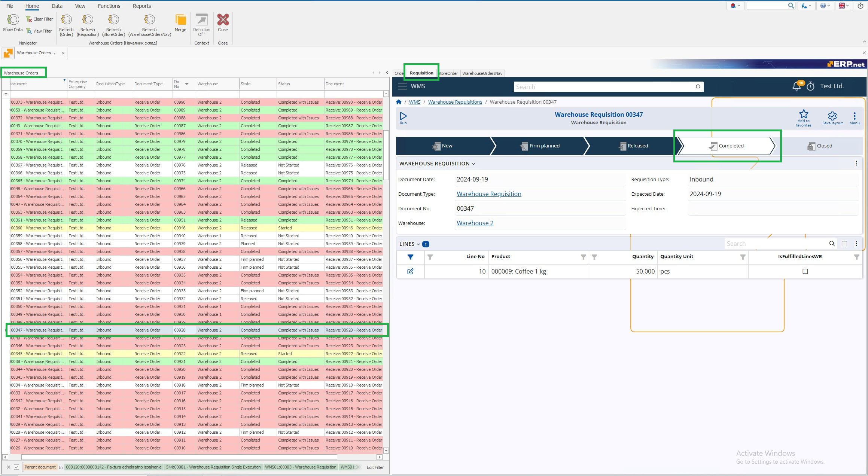This screenshot has height=476, width=868.
Task: Run the Warehouse Requisition 00347
Action: pyautogui.click(x=403, y=118)
